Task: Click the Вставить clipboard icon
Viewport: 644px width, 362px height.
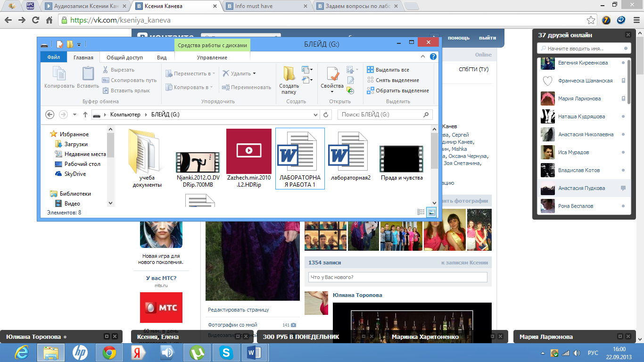Action: (88, 77)
